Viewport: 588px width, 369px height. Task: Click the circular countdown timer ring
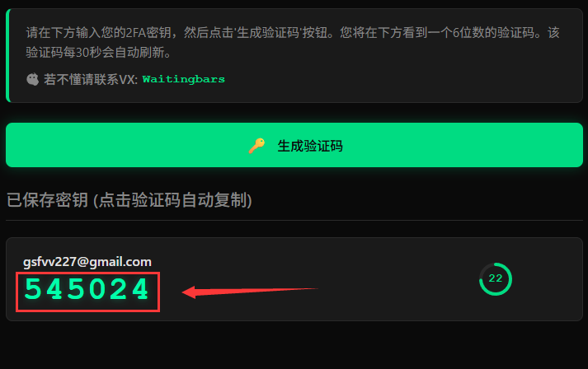click(x=496, y=279)
